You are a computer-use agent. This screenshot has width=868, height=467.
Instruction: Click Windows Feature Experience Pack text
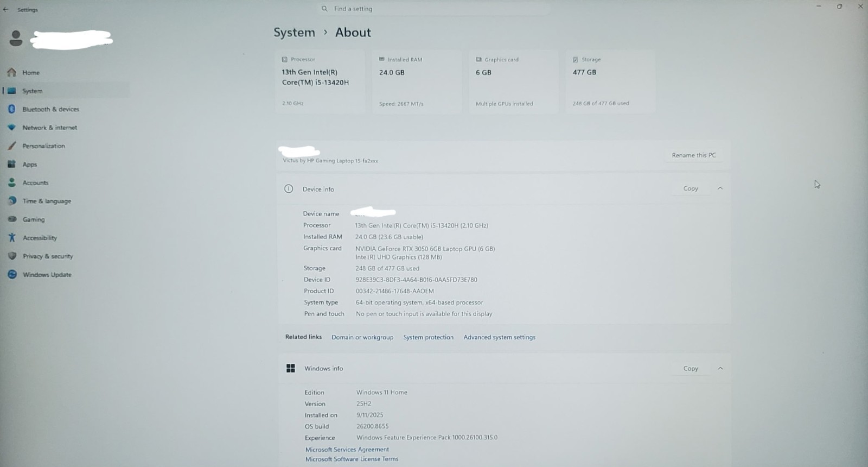click(426, 438)
